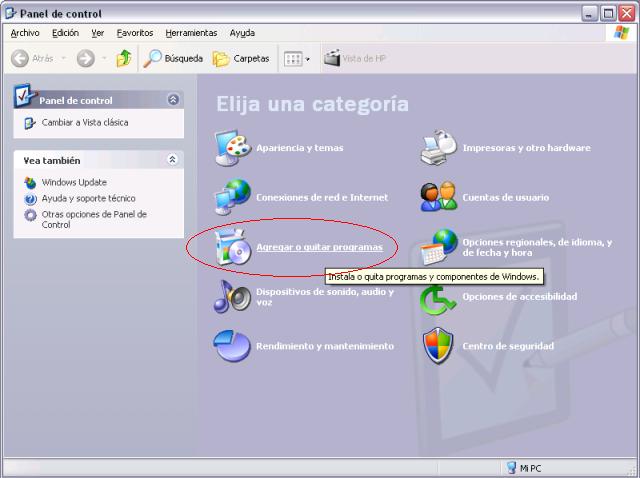Click the Cambiar a Vista clásica link
This screenshot has width=640, height=478.
click(85, 122)
